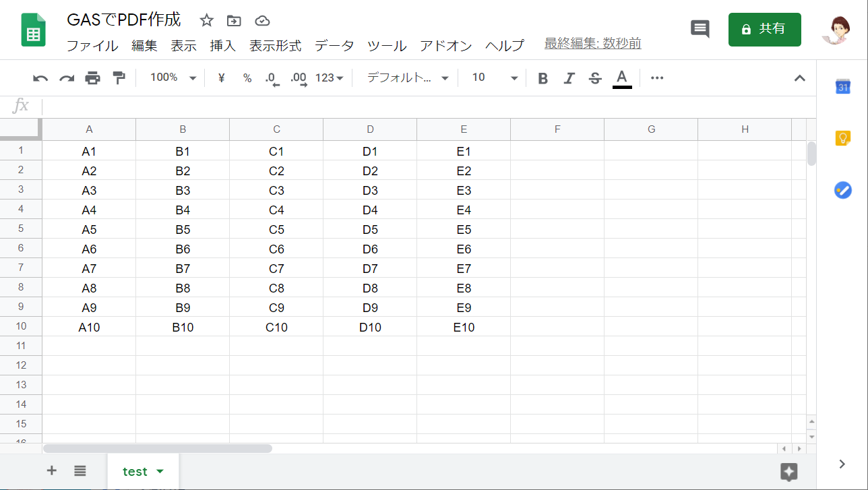Open the アドオン menu
Screen dimensions: 868x490
tap(445, 45)
